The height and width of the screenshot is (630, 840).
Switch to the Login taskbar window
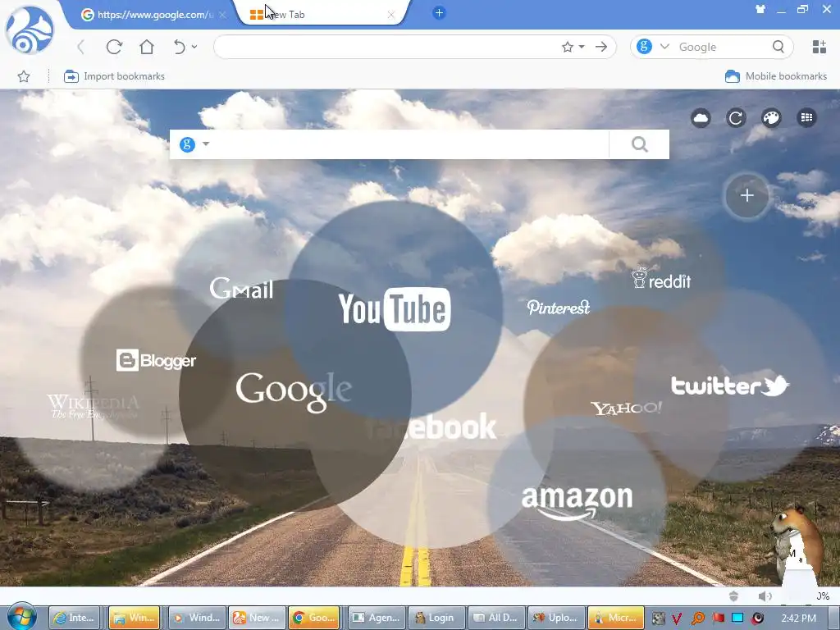click(435, 618)
